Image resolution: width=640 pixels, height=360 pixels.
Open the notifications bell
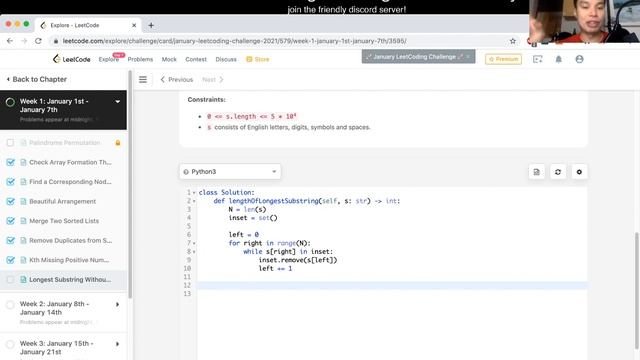click(x=558, y=59)
